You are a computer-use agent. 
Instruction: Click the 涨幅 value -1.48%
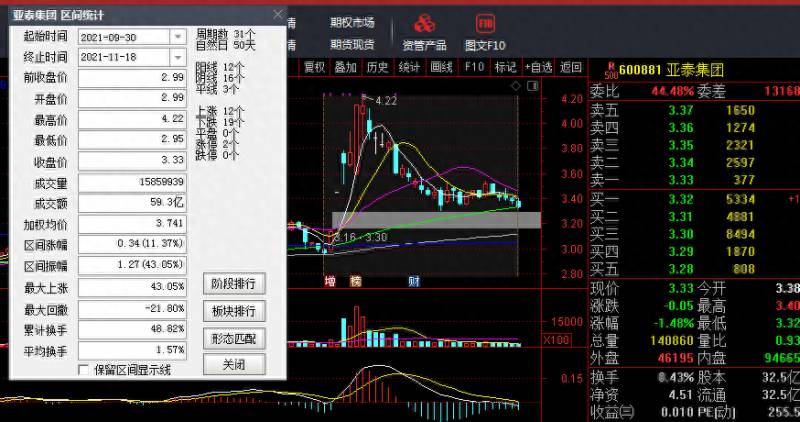point(672,324)
